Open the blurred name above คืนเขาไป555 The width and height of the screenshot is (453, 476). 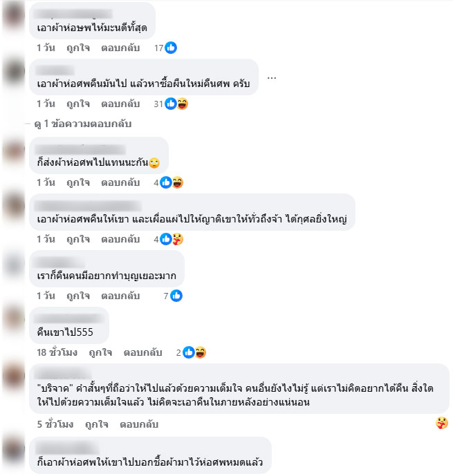click(69, 318)
